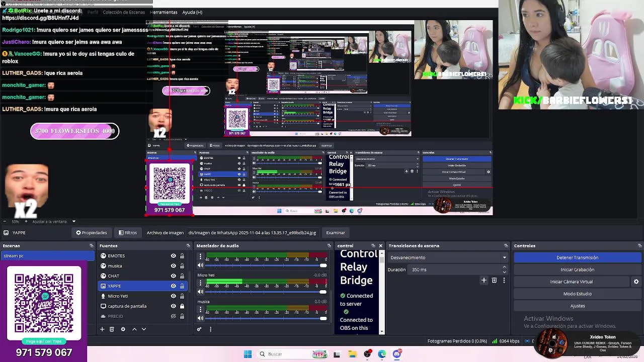Hide the CHAT source
This screenshot has width=644, height=362.
click(x=174, y=276)
